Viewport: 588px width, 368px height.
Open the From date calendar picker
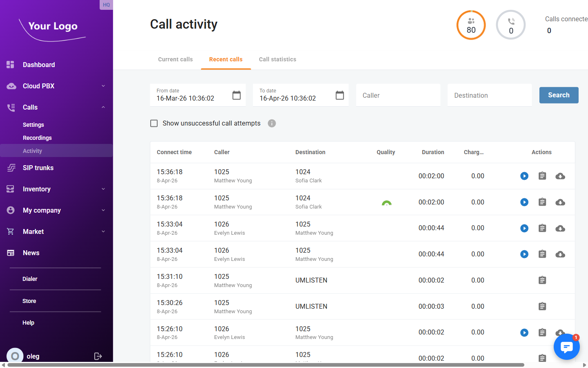pyautogui.click(x=236, y=95)
